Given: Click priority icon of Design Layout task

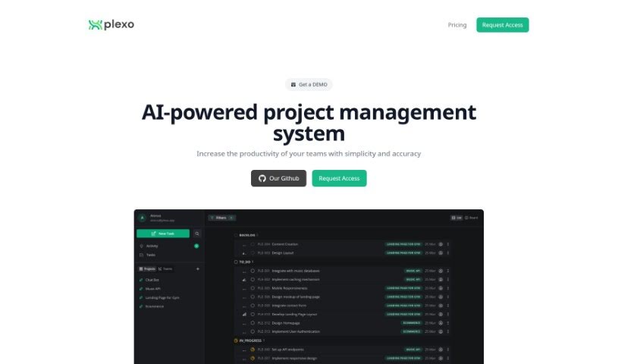Looking at the screenshot, I should tap(244, 253).
